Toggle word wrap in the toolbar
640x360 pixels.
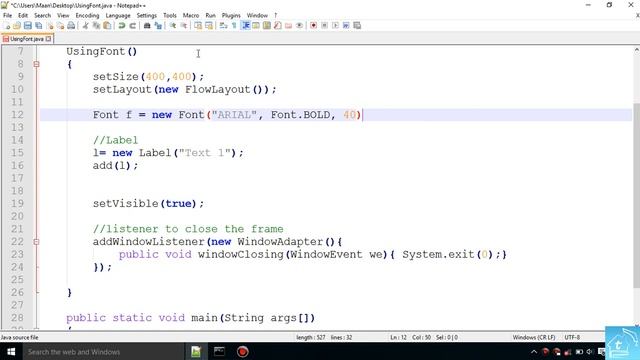point(223,25)
